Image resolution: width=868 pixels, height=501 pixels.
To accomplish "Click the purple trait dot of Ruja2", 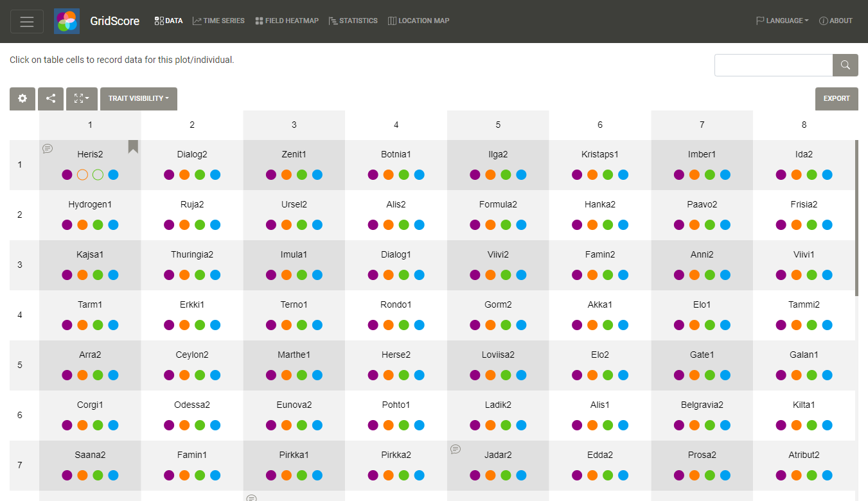I will (x=169, y=225).
